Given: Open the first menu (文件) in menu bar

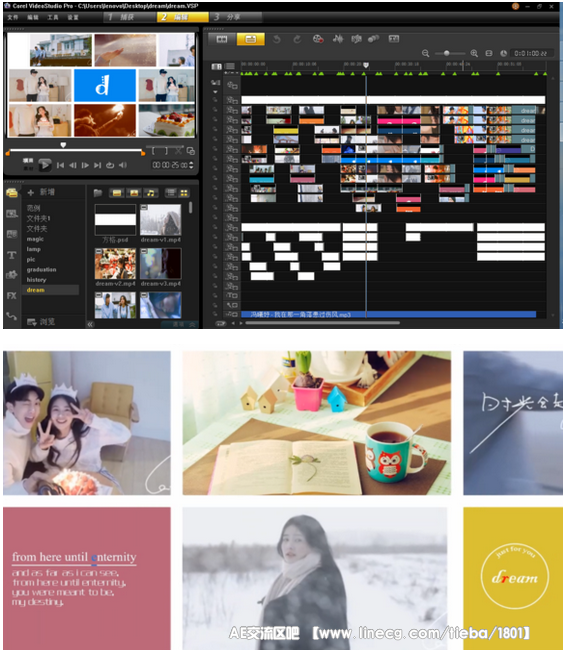Looking at the screenshot, I should [x=12, y=17].
